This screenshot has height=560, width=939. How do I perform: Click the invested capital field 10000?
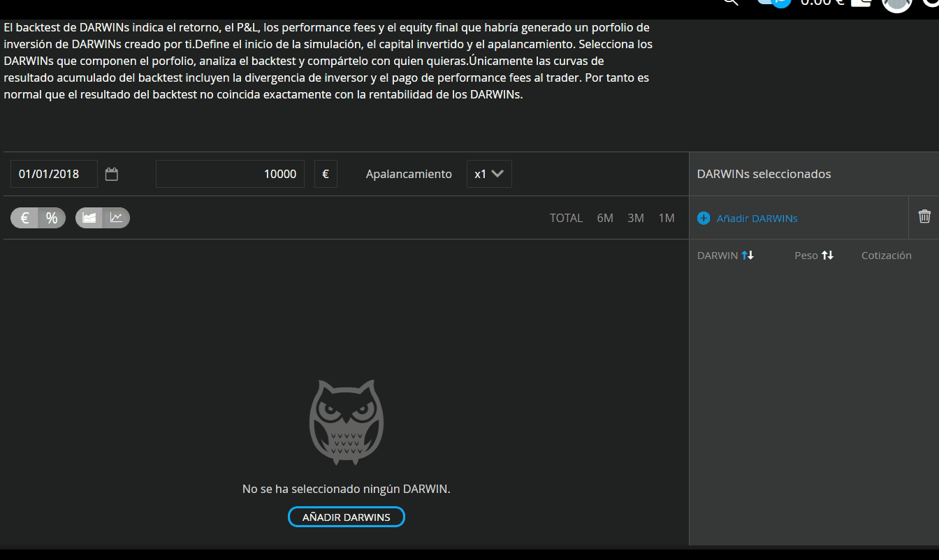[230, 174]
